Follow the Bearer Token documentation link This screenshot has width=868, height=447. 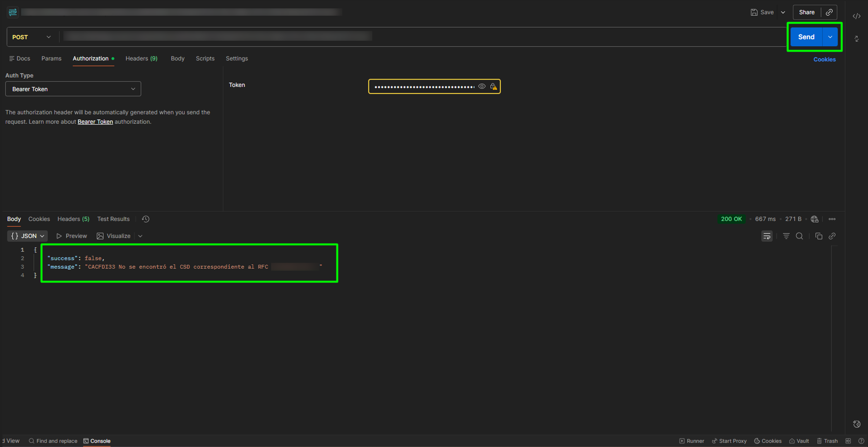95,122
